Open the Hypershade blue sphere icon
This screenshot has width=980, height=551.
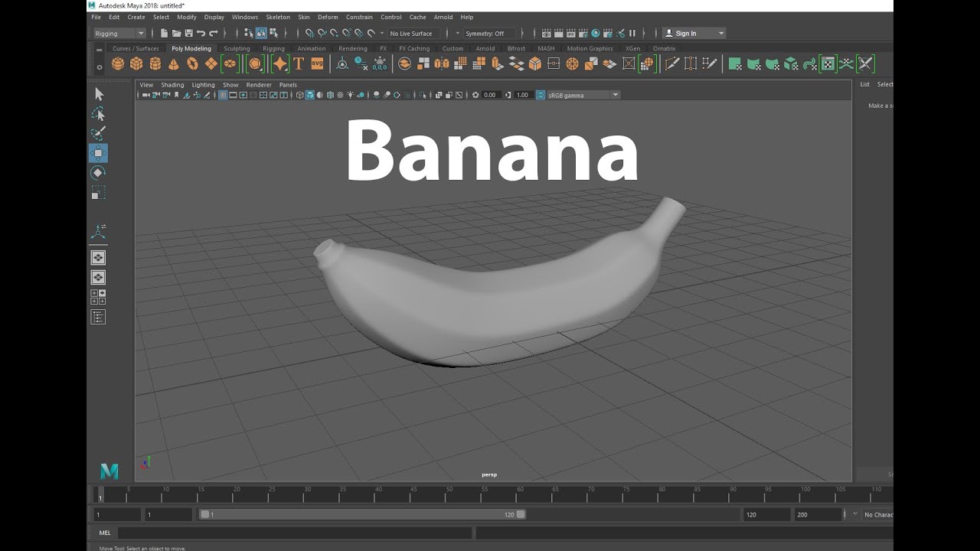point(595,33)
